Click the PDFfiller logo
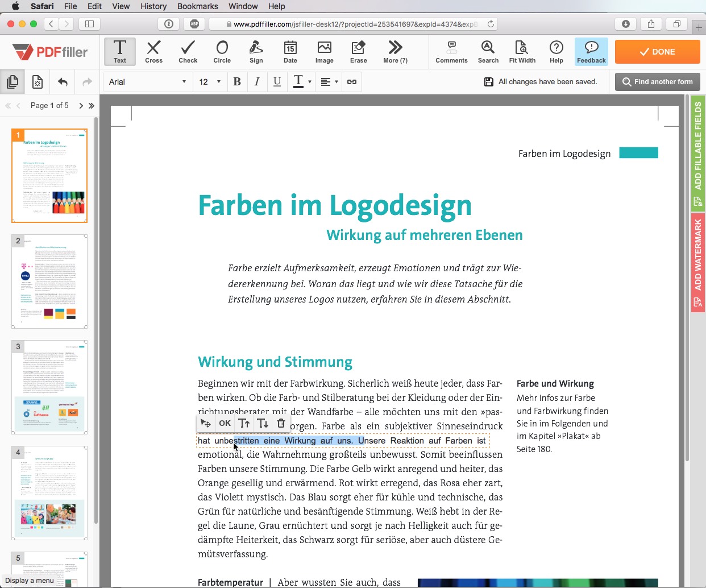 (50, 52)
